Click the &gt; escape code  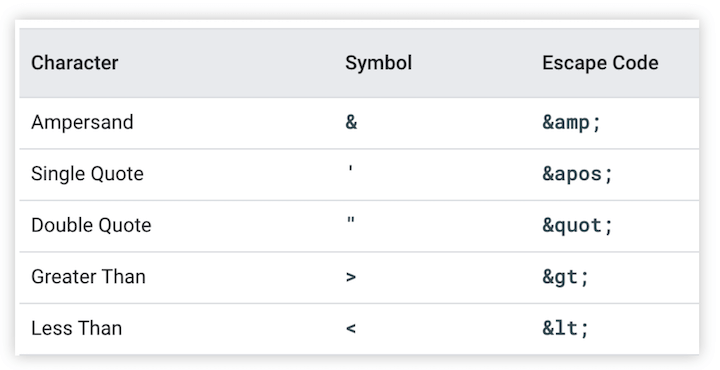565,278
